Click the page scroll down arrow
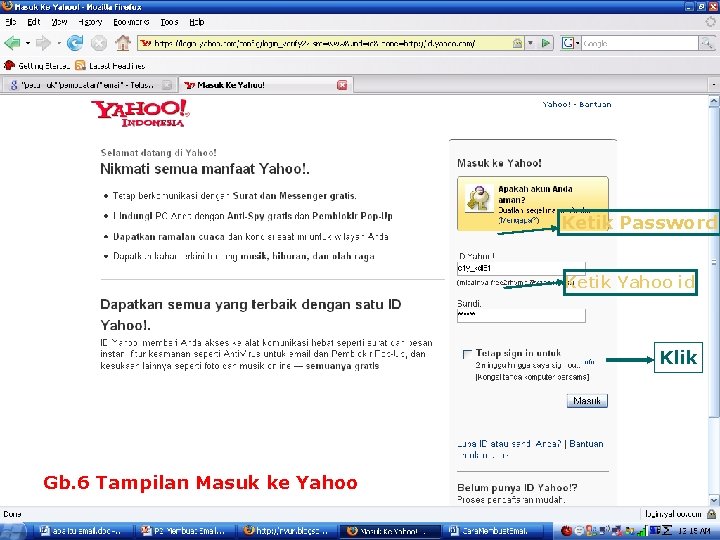720x540 pixels. pos(714,500)
